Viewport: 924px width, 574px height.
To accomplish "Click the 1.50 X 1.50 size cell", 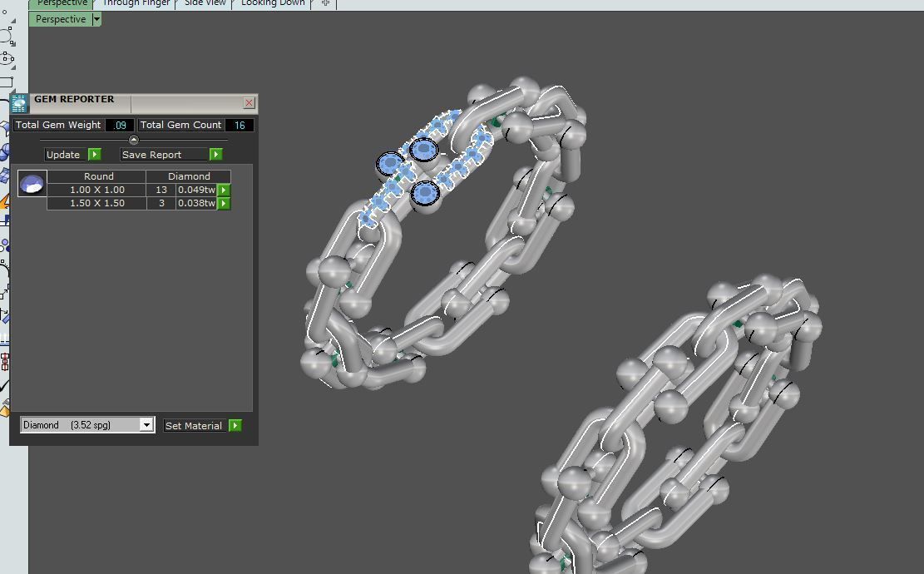I will point(96,203).
